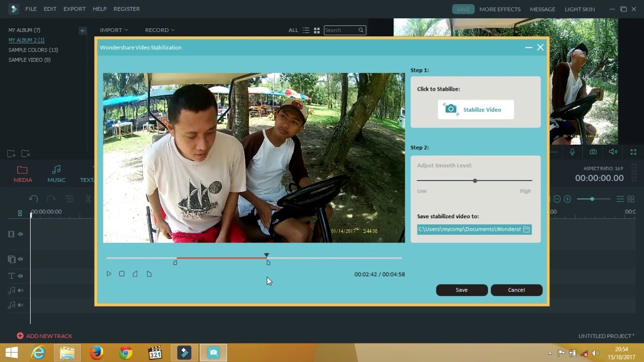Select SAMPLE COLORS (13)

coord(33,50)
